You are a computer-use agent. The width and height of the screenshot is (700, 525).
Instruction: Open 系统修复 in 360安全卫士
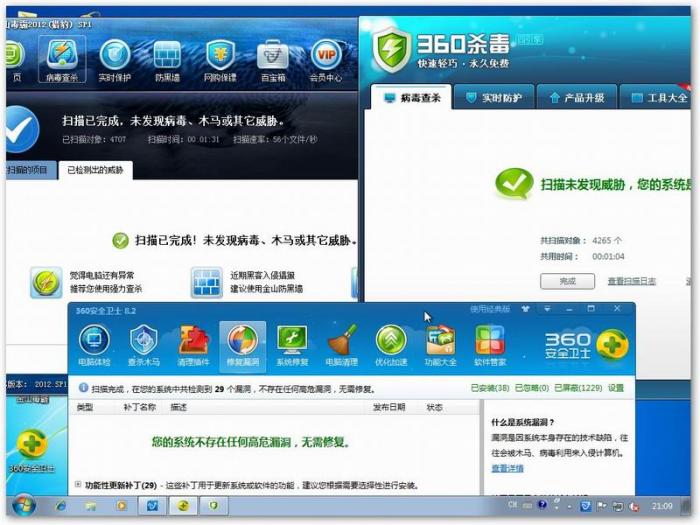292,346
